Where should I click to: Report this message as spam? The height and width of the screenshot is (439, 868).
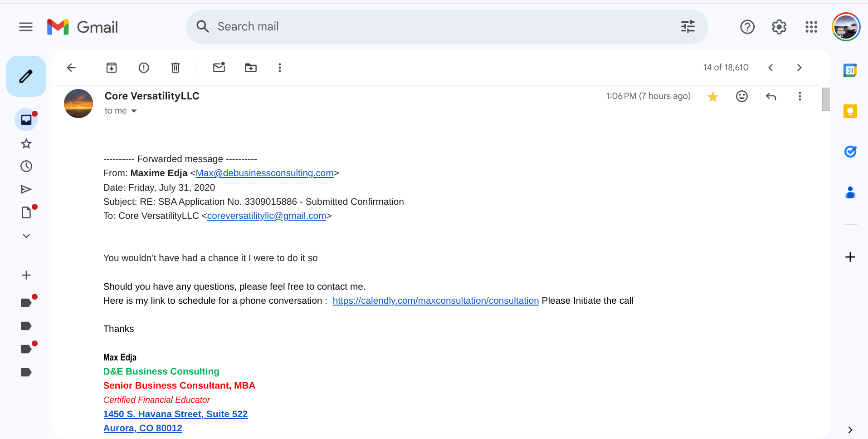tap(143, 68)
